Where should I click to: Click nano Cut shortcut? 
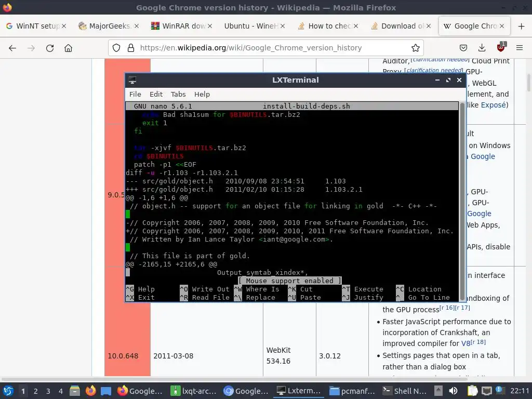coord(300,289)
